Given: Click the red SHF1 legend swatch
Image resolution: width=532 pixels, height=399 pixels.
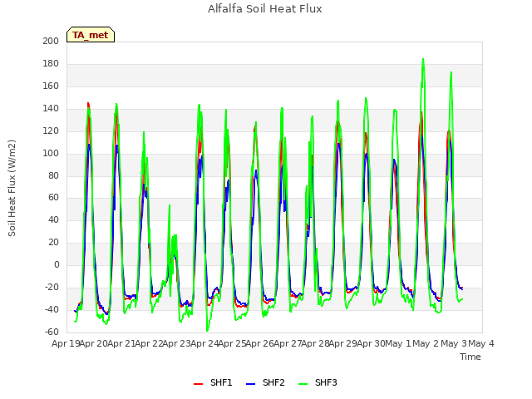Looking at the screenshot, I should 198,384.
